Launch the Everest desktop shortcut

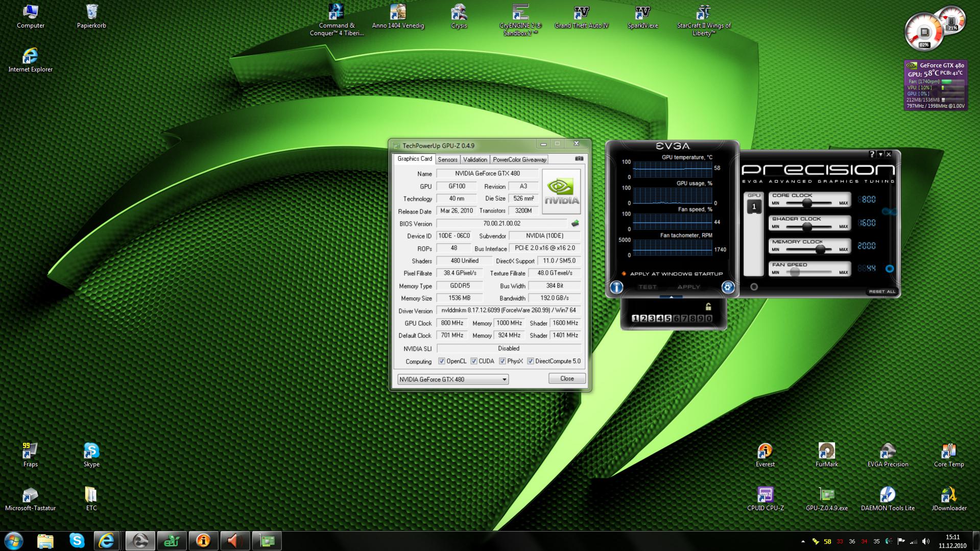point(765,455)
